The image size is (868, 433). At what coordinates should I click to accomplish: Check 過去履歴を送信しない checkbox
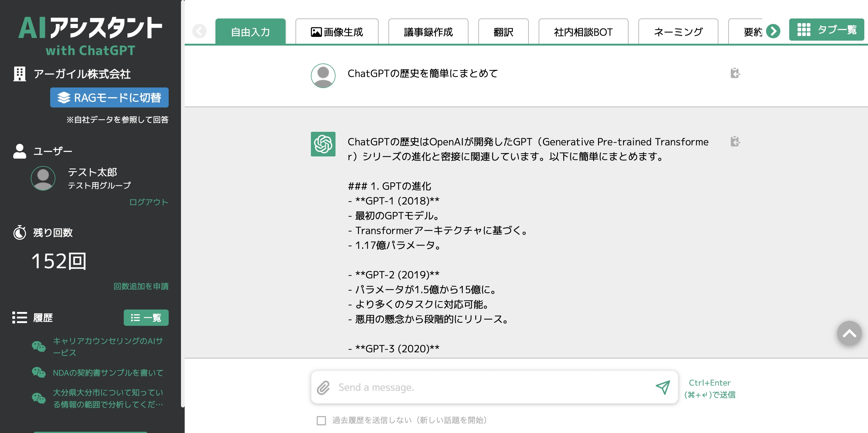coord(321,420)
